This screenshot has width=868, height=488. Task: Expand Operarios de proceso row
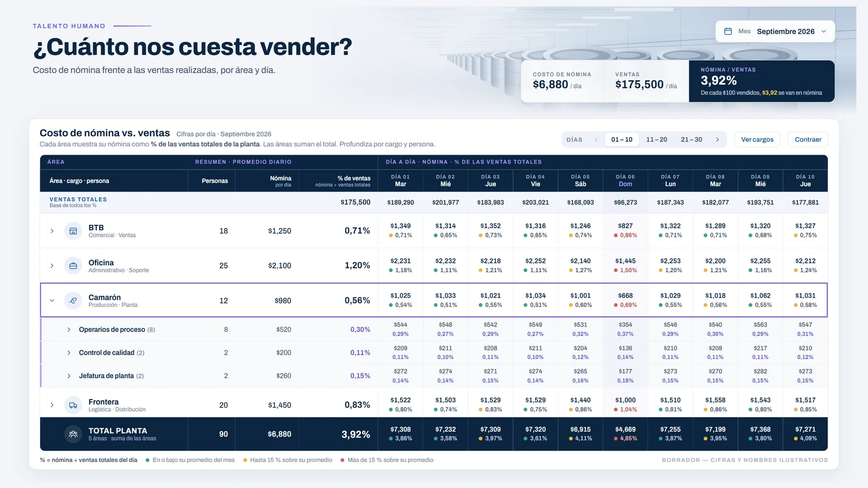click(69, 330)
